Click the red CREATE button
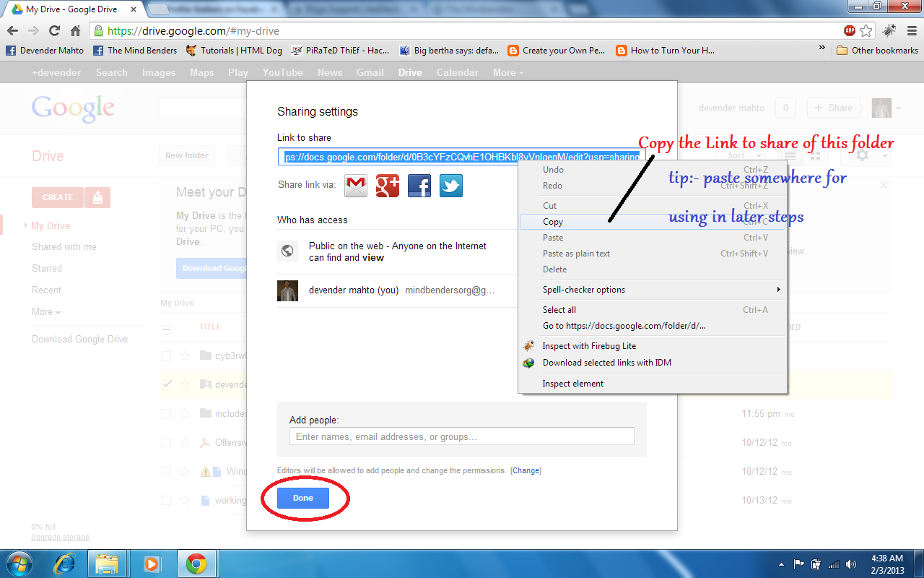 tap(57, 197)
